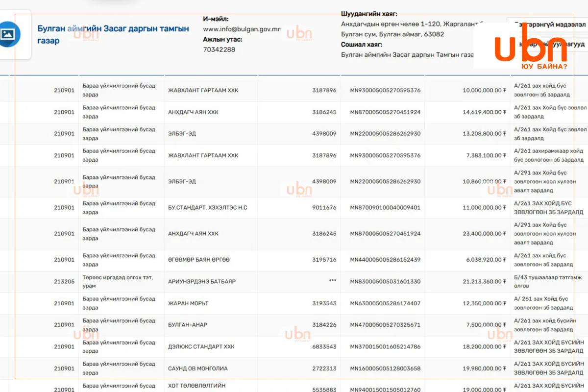Click the phone number 70342288

[x=219, y=49]
